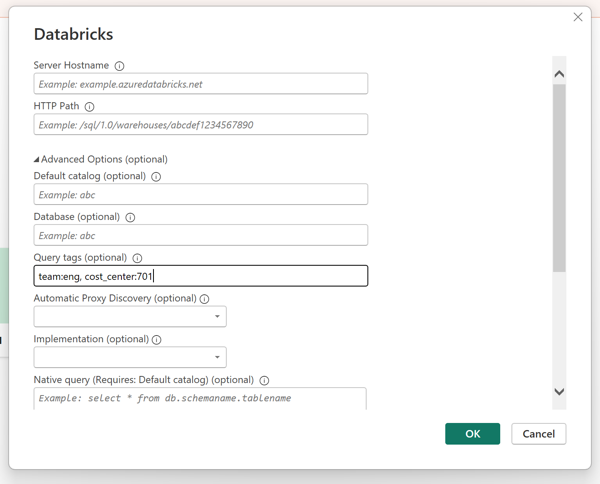Focus the Default catalog text box
Screen dimensions: 600x484
click(200, 195)
